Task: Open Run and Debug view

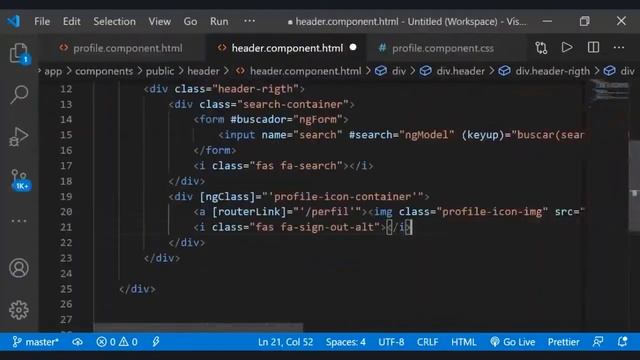Action: (x=19, y=136)
